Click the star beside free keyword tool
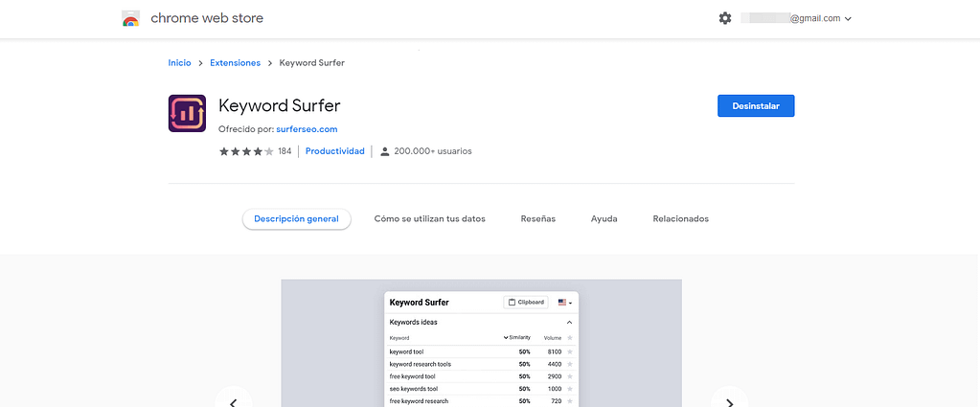 tap(569, 376)
